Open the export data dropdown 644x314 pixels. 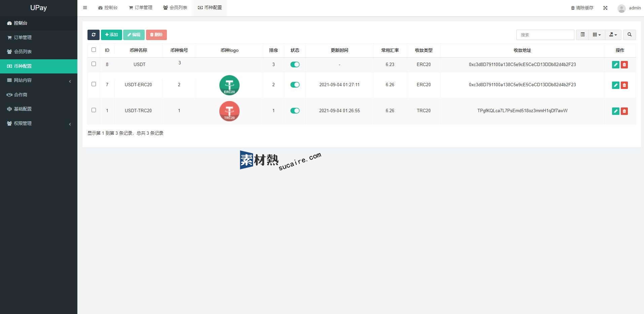pos(613,35)
